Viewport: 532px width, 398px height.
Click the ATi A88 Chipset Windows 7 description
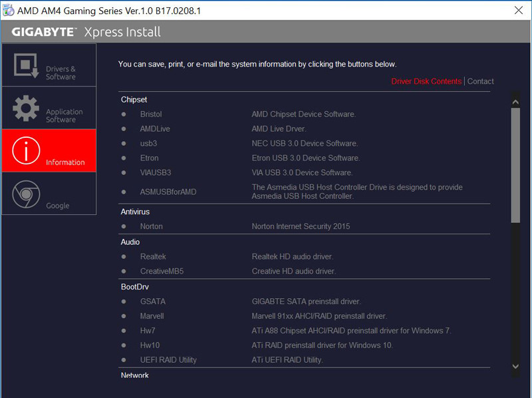coord(352,331)
